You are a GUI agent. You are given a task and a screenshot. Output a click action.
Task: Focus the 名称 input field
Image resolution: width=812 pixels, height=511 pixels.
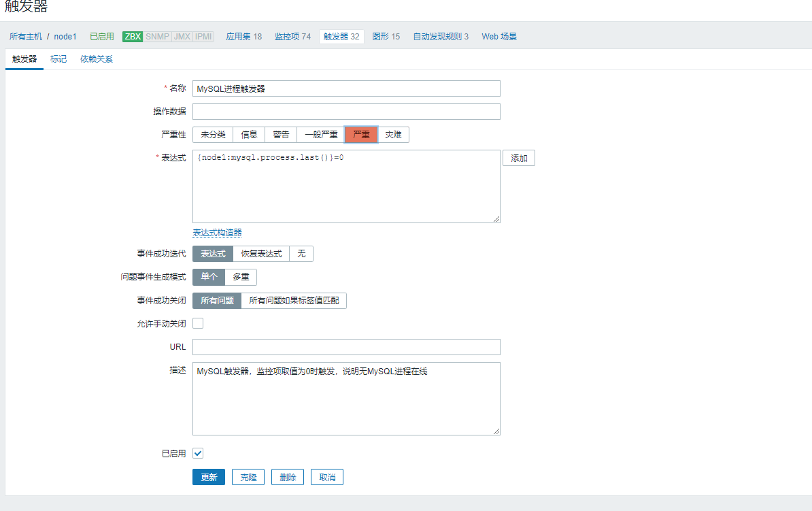click(x=346, y=88)
